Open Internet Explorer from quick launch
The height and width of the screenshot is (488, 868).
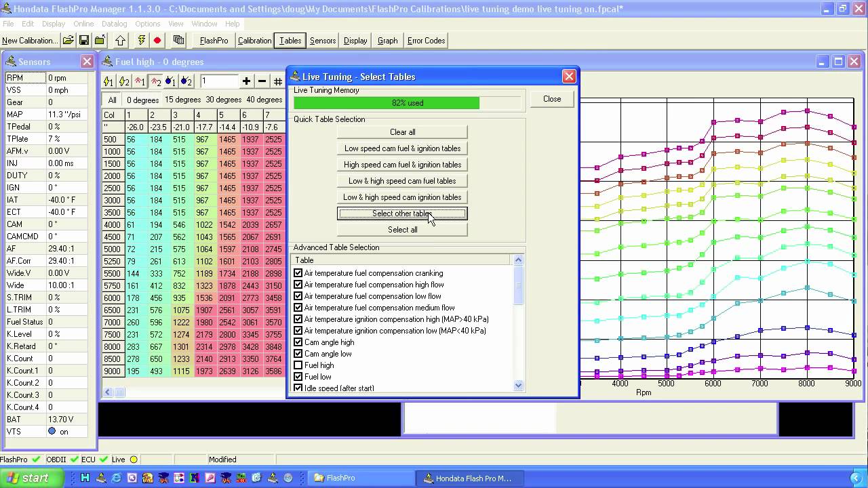pos(117,478)
